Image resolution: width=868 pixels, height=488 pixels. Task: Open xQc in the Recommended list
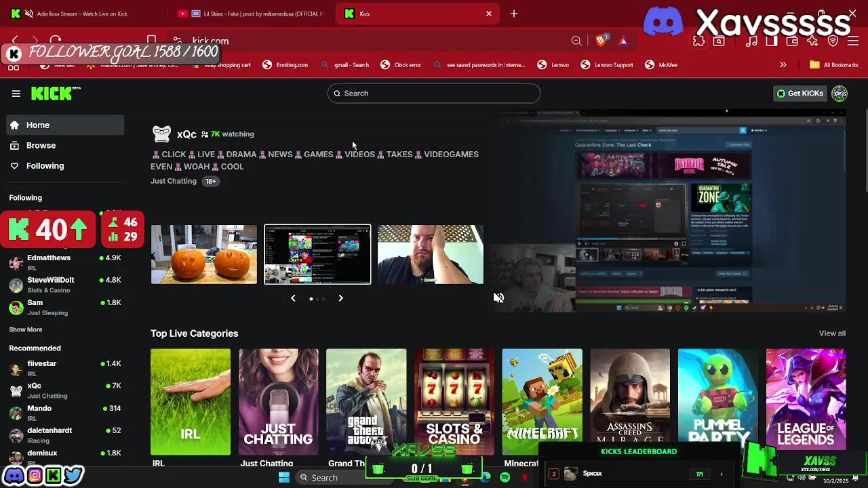(x=66, y=390)
